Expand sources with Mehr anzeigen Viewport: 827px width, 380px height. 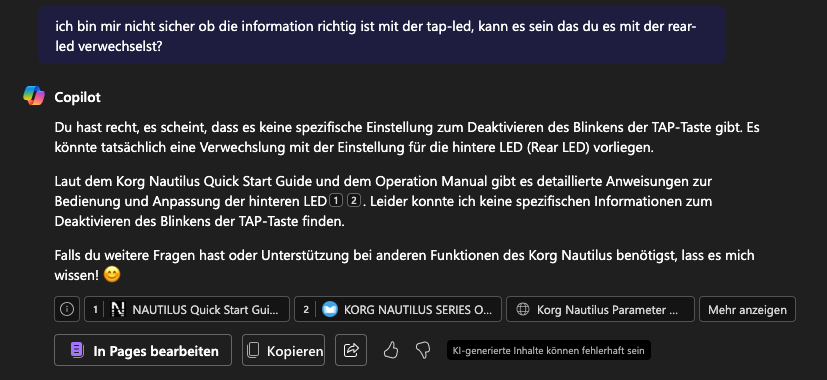[747, 309]
